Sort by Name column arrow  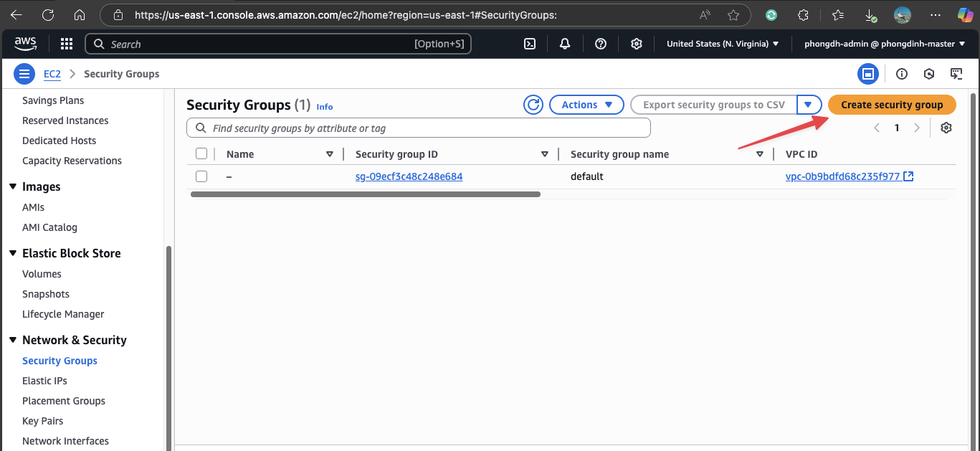click(x=330, y=154)
